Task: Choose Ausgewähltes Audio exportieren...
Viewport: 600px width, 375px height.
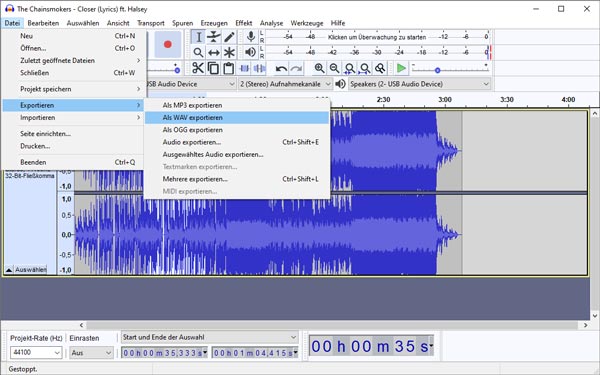Action: 237,155
